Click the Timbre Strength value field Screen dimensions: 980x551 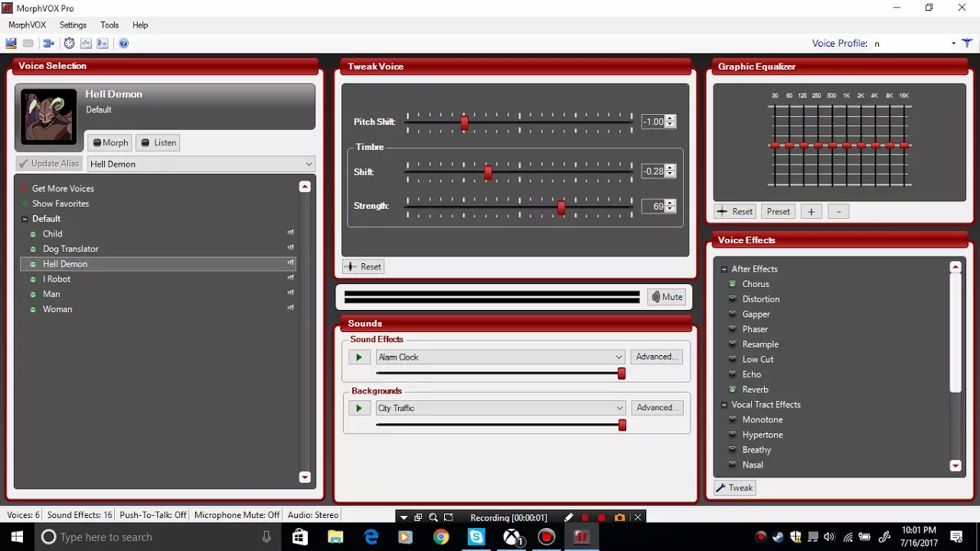(653, 206)
